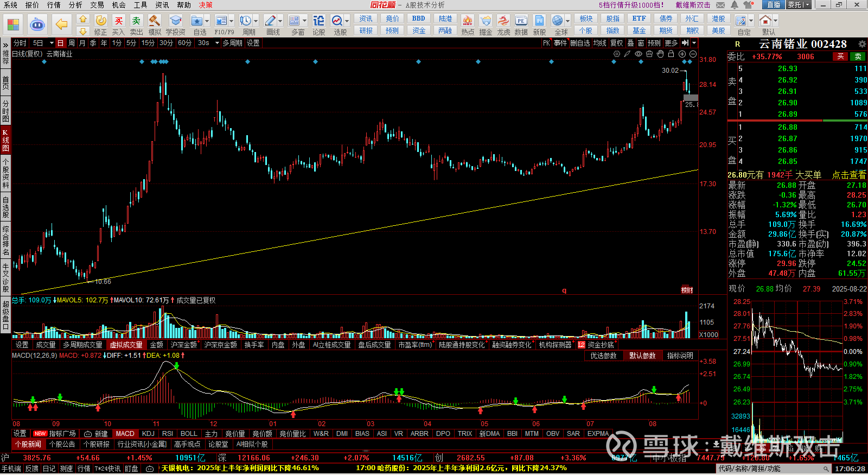Select the hand pan tool above chart

point(660,54)
